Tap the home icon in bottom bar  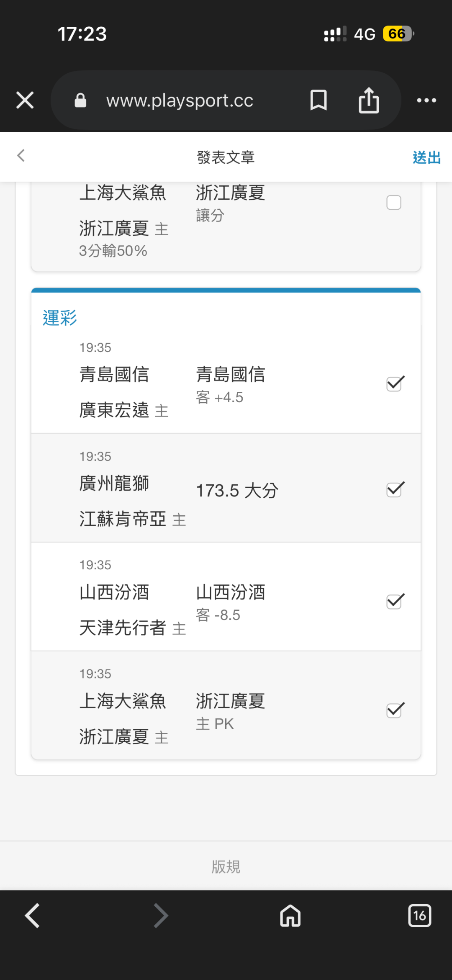(x=290, y=916)
